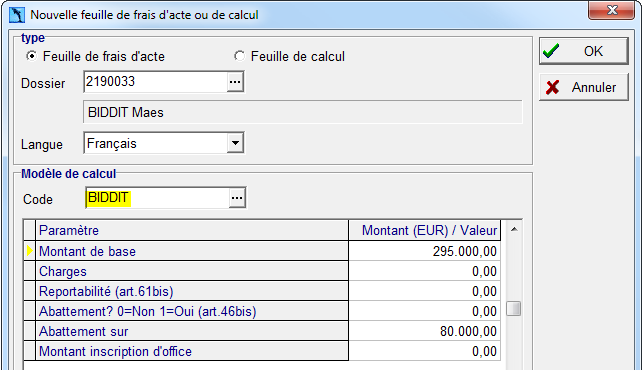The height and width of the screenshot is (370, 642).
Task: Open the Code browse ellipsis button
Action: [237, 198]
